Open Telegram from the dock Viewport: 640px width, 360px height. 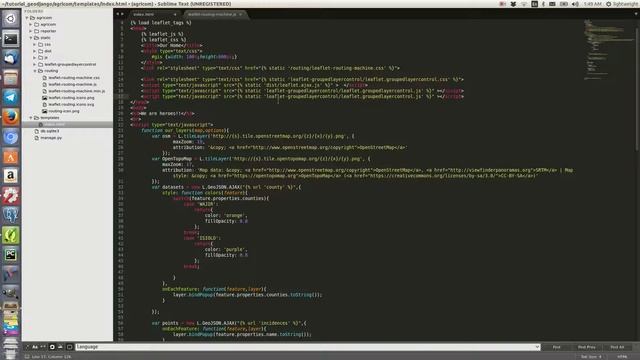pyautogui.click(x=11, y=97)
